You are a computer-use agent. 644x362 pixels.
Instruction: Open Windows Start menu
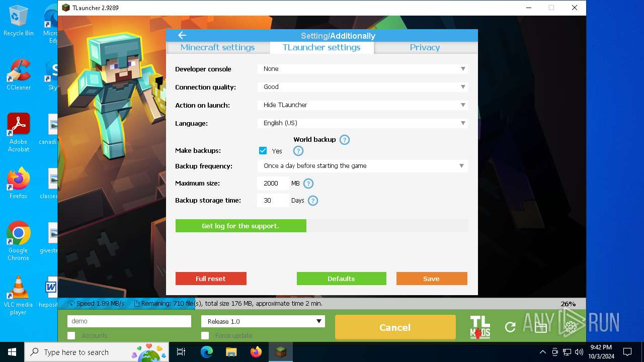[x=12, y=352]
